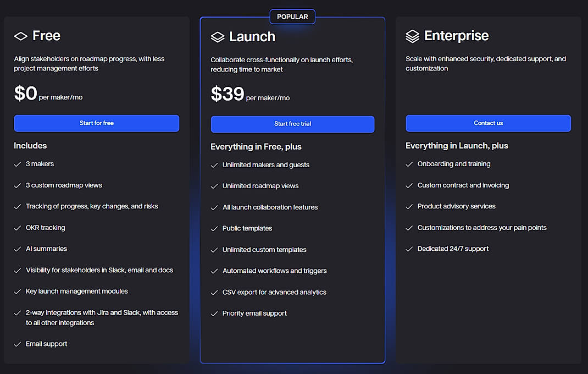Click 'Dedicated 24/7 support' text
This screenshot has height=374, width=588.
pos(453,249)
